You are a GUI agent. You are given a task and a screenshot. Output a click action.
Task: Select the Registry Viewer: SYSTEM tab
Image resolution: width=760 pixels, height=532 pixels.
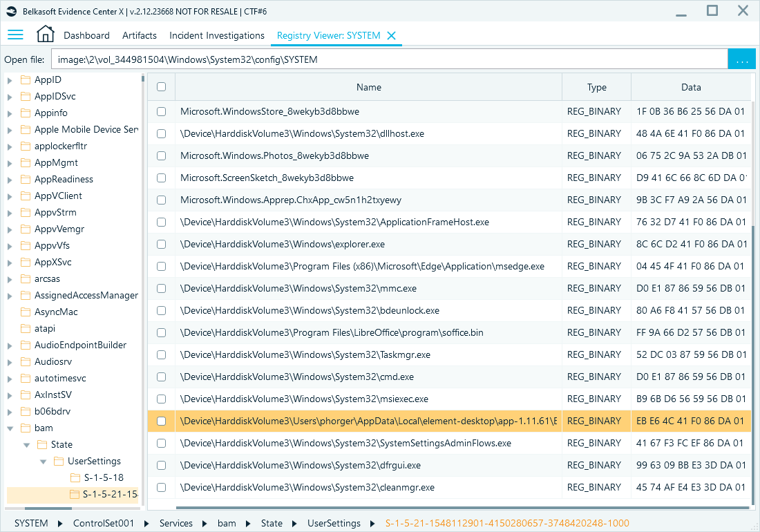click(329, 35)
